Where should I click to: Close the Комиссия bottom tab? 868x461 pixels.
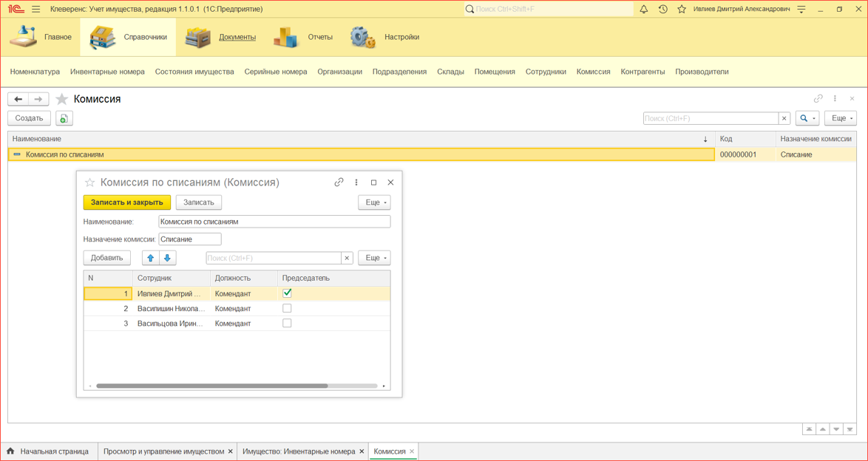point(412,451)
